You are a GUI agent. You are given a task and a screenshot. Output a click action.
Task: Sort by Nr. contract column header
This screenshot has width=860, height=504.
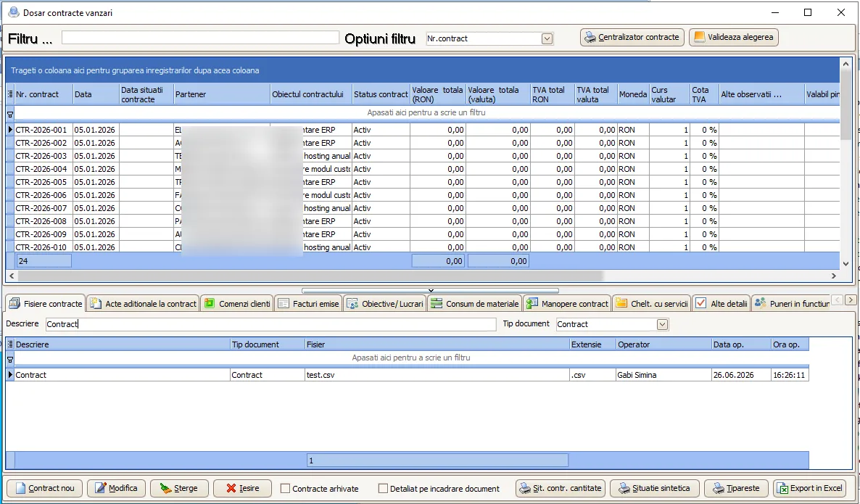(44, 94)
